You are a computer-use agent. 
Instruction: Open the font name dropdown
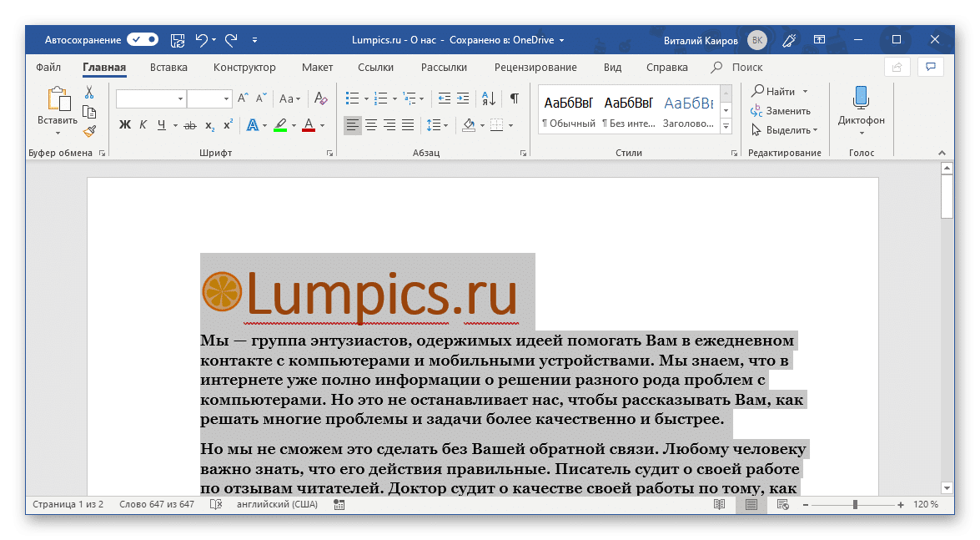(x=180, y=98)
